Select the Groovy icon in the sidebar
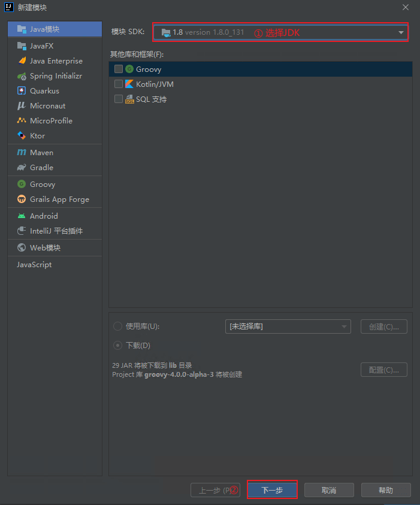 (x=22, y=184)
